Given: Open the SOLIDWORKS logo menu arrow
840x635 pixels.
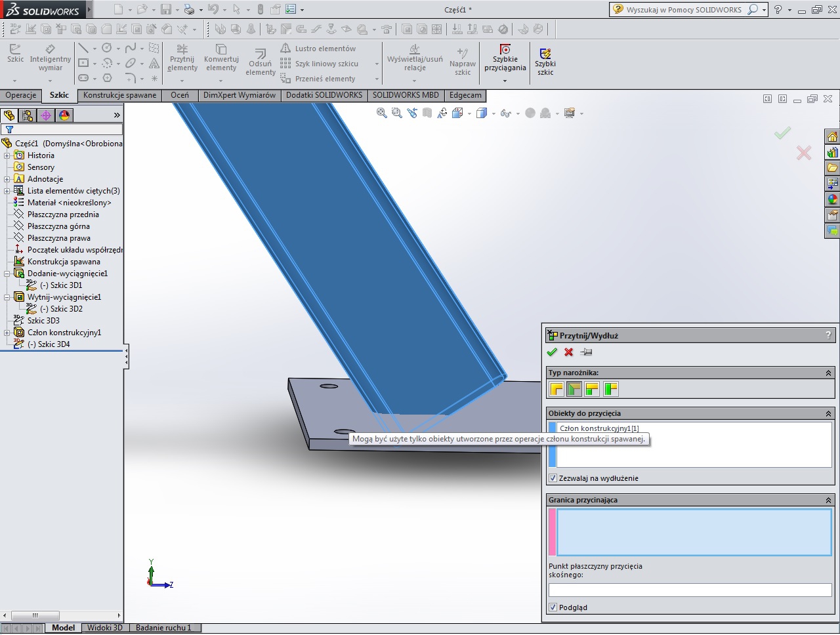Looking at the screenshot, I should [89, 10].
